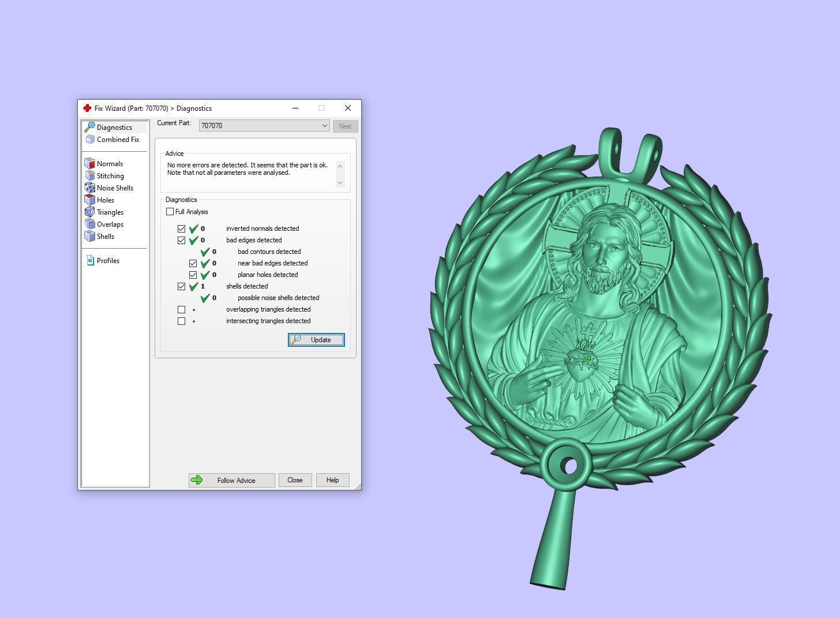Click the green arrow on Follow Advice
The width and height of the screenshot is (840, 618).
point(197,480)
